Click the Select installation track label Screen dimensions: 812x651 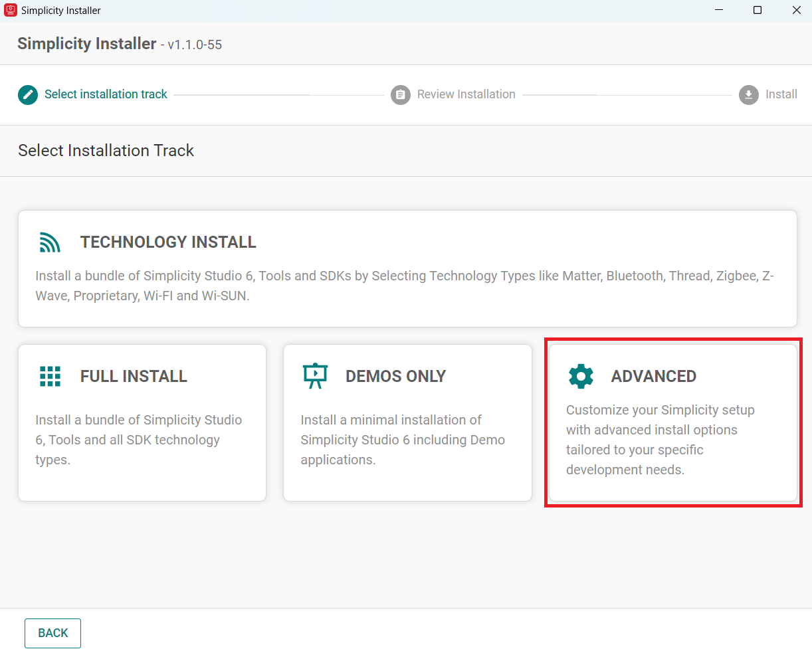click(106, 94)
